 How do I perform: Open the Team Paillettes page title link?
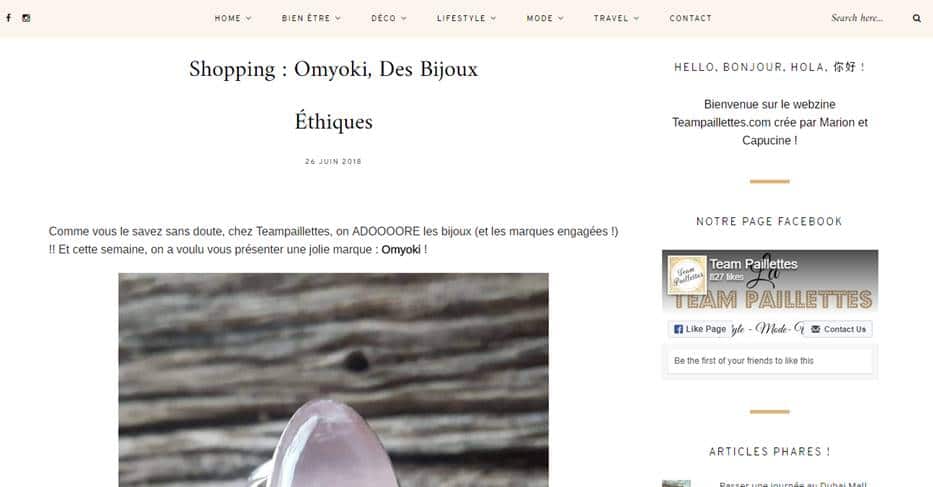(753, 264)
